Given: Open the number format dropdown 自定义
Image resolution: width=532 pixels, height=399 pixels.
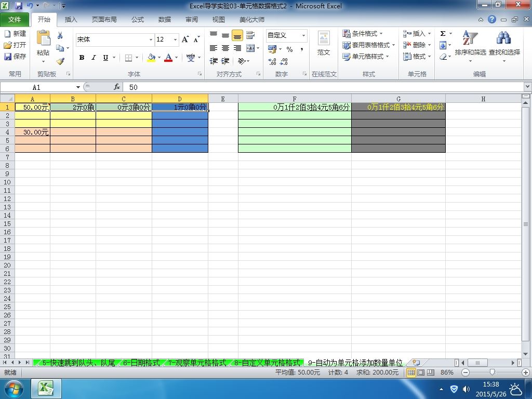Looking at the screenshot, I should pos(303,35).
